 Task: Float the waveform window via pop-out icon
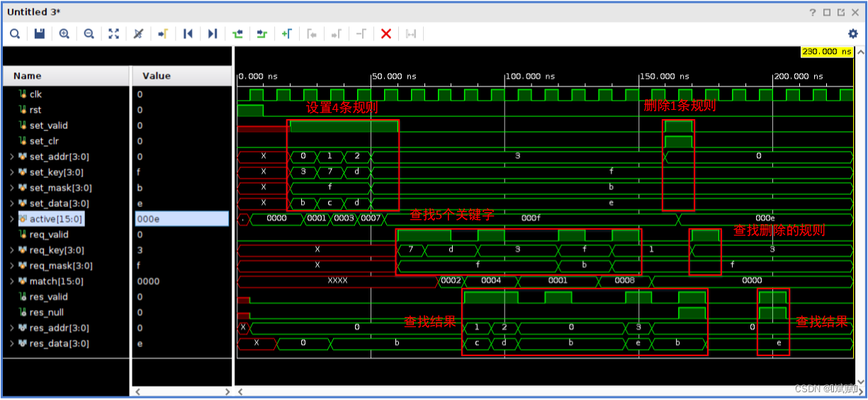[841, 12]
